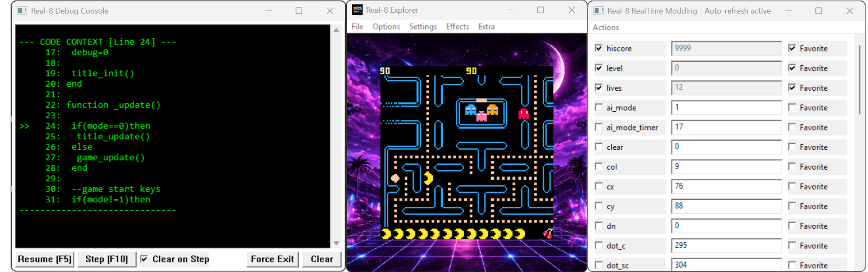Open the Actions menu in RealTime Modding
Viewport: 868px width, 272px height.
tap(606, 27)
